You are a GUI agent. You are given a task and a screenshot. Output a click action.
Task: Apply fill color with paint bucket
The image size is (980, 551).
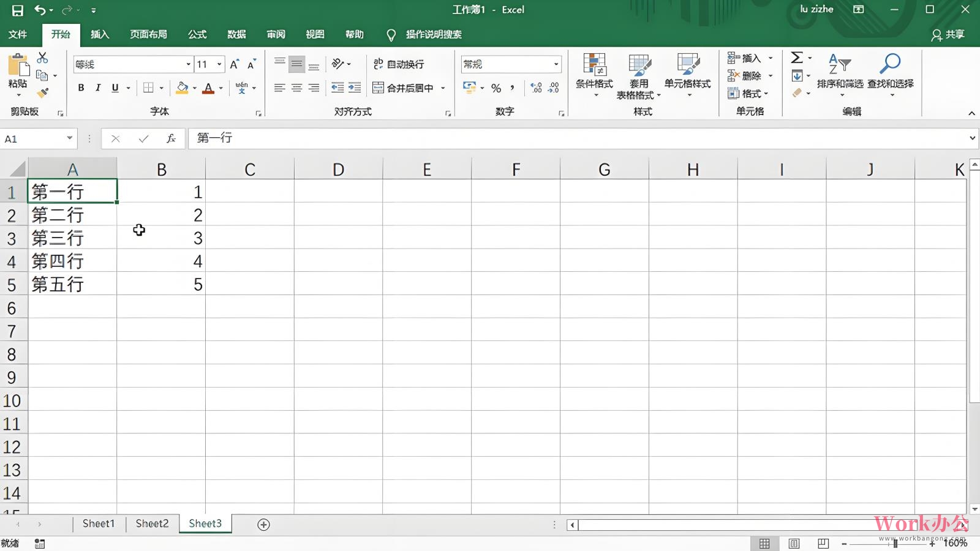tap(182, 88)
